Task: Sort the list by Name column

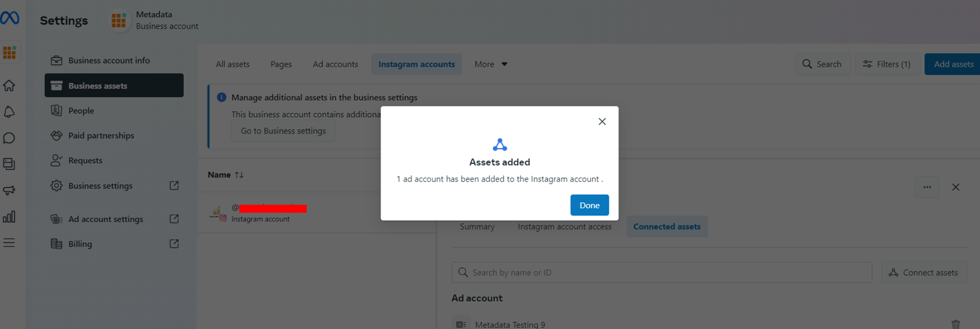Action: tap(226, 175)
